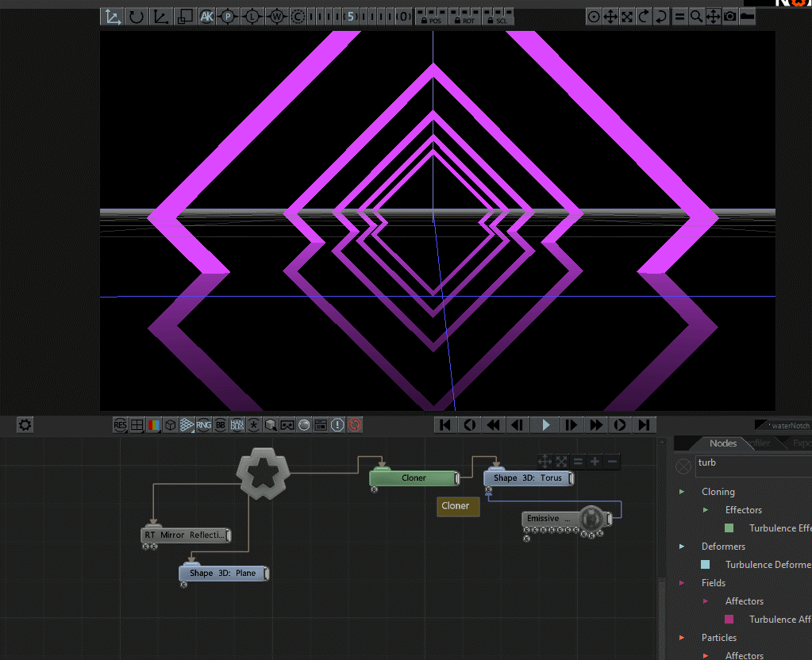Toggle the POS lock
Screen dimensions: 812x660
[x=431, y=17]
